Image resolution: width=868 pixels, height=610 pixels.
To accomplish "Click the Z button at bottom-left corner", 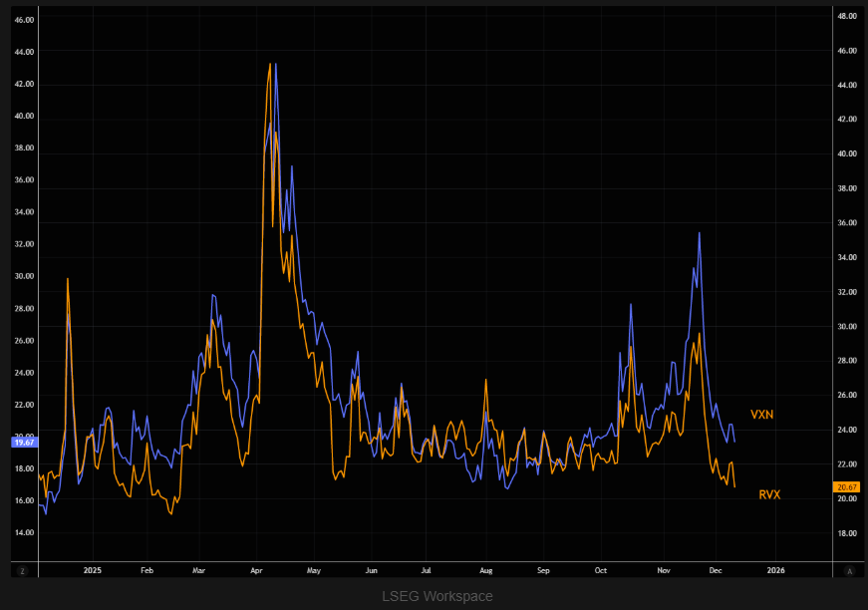I will pyautogui.click(x=22, y=570).
